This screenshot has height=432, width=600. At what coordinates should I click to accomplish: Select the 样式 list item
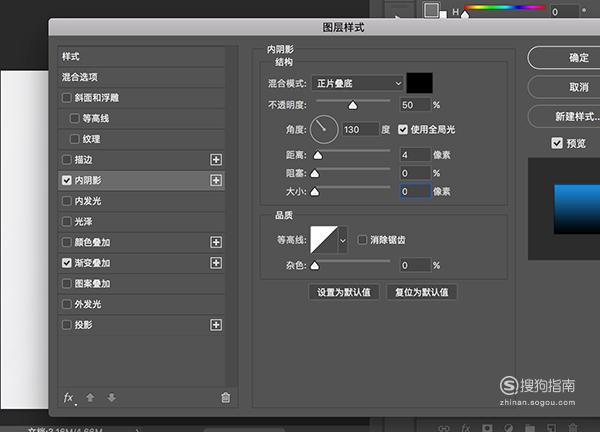tap(141, 57)
